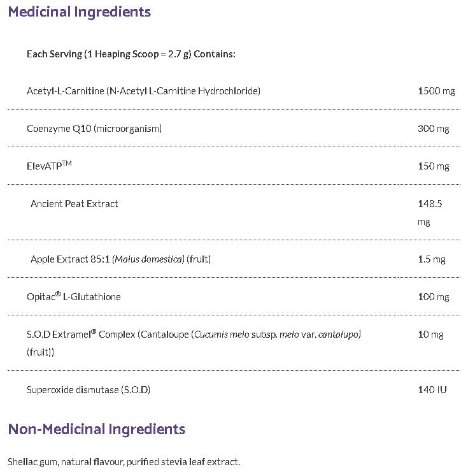Click the 300 mg dosage value
Viewport: 461px width, 476px height.
(433, 129)
